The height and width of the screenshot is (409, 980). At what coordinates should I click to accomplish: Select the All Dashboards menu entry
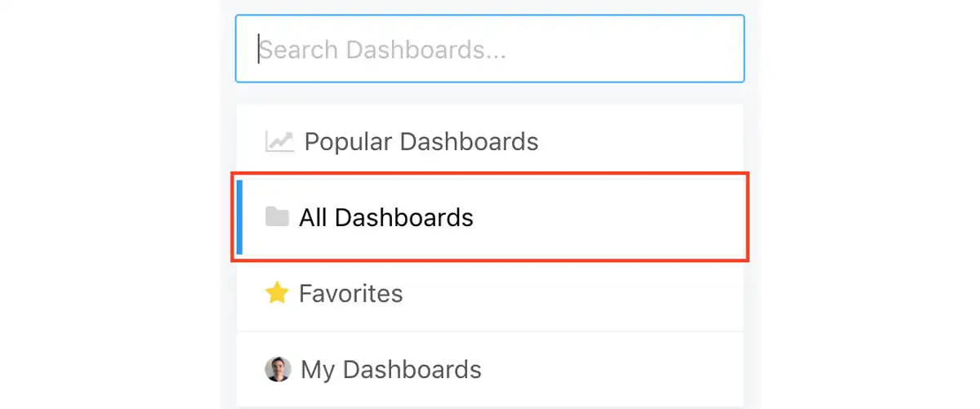(490, 217)
